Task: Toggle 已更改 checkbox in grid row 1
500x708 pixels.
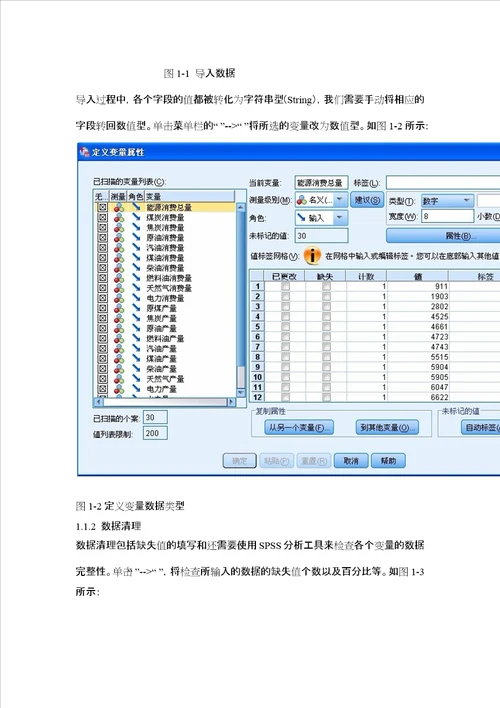Action: coord(285,286)
